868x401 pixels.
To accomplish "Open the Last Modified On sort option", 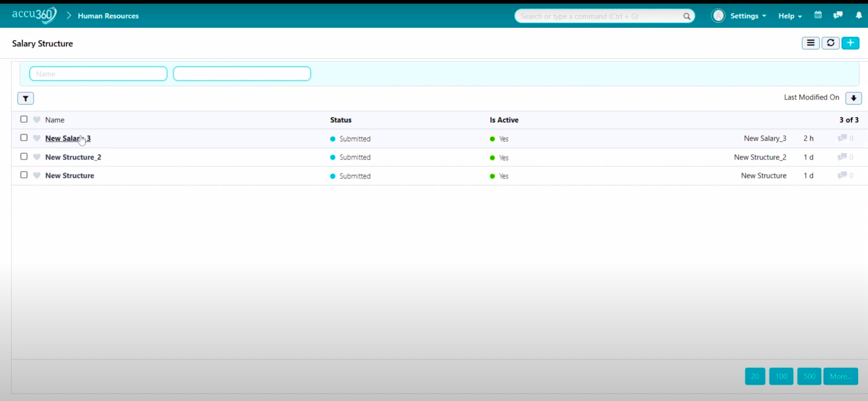I will coord(811,97).
